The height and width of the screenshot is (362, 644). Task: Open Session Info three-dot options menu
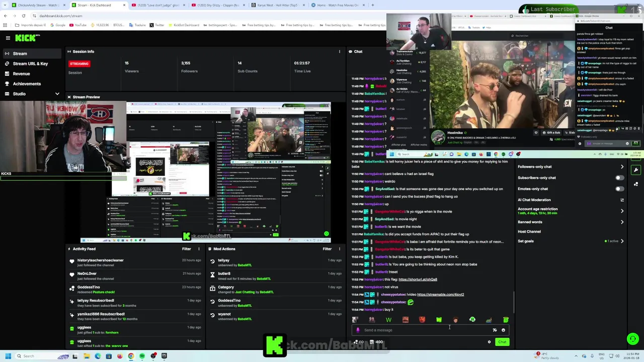pyautogui.click(x=339, y=51)
